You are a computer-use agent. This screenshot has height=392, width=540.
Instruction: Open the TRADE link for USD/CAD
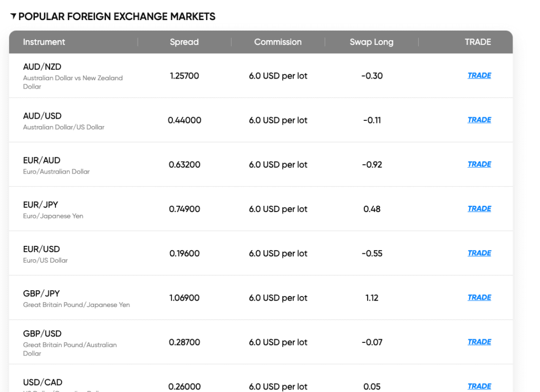pyautogui.click(x=479, y=387)
